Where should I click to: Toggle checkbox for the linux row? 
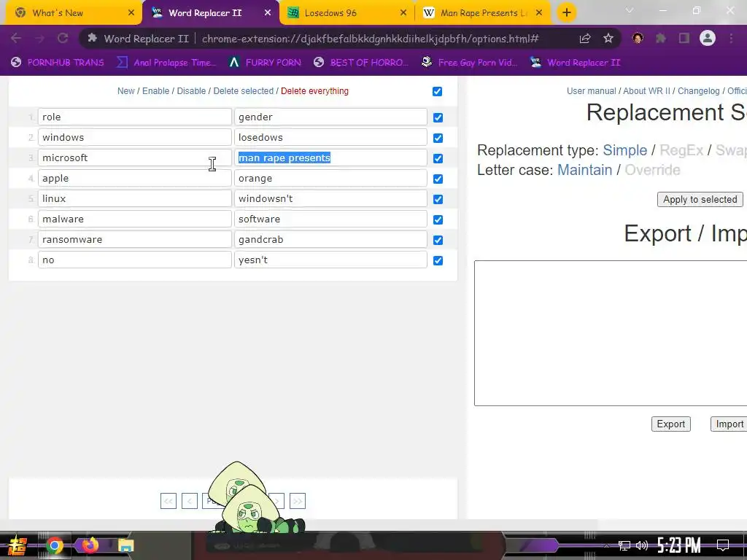coord(438,200)
